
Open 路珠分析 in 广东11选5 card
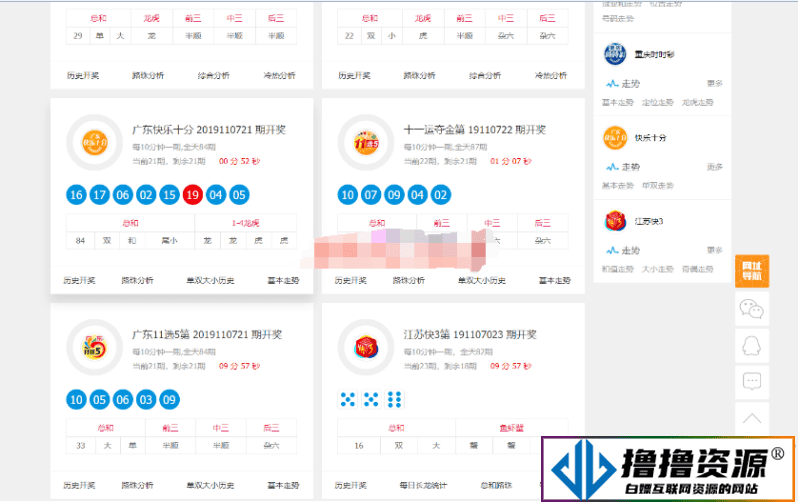click(x=137, y=486)
